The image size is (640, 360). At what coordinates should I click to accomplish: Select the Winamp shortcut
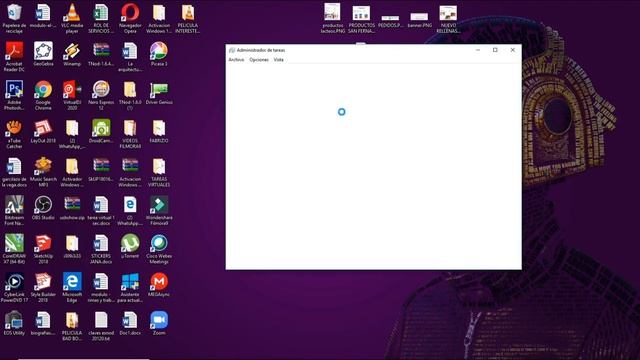(72, 54)
